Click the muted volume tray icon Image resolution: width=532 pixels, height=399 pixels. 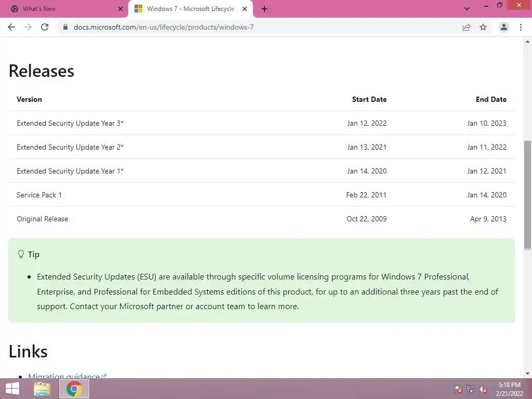483,389
